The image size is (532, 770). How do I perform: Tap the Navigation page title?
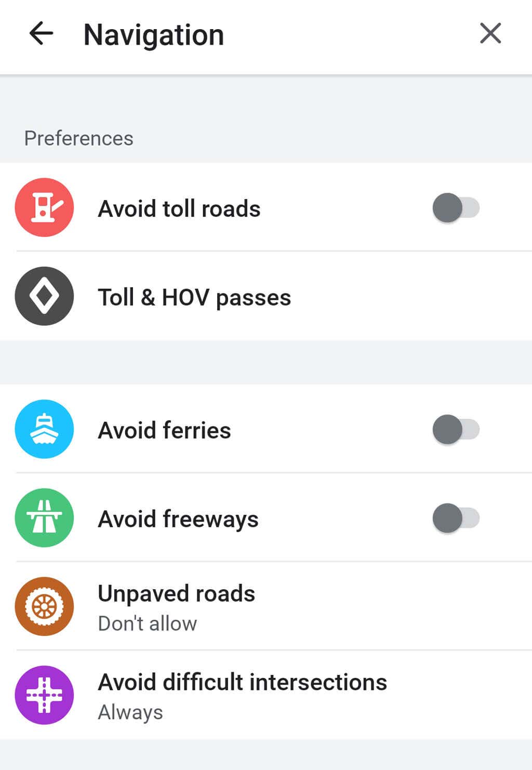click(x=154, y=35)
